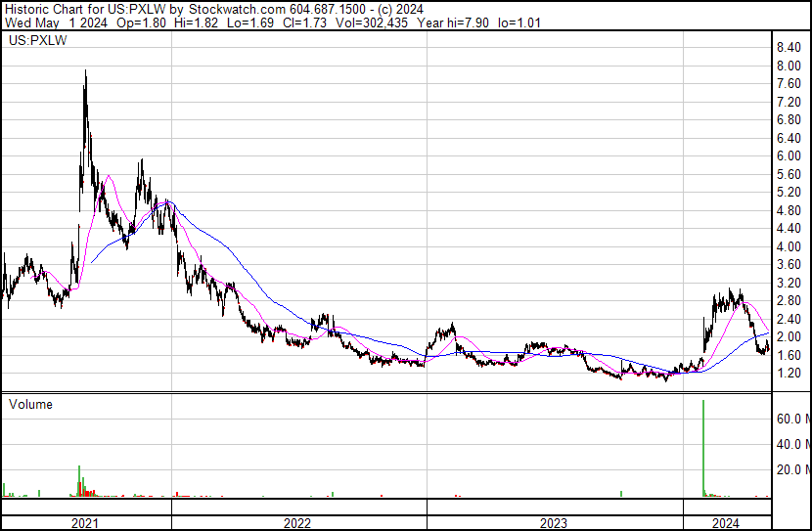Click the chart title line with Stockwatch.com

tap(214, 10)
